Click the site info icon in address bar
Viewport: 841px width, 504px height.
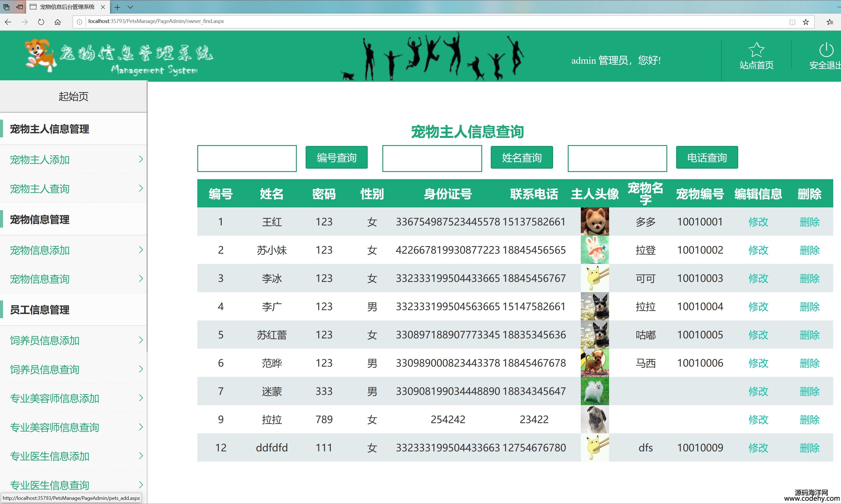(x=80, y=22)
